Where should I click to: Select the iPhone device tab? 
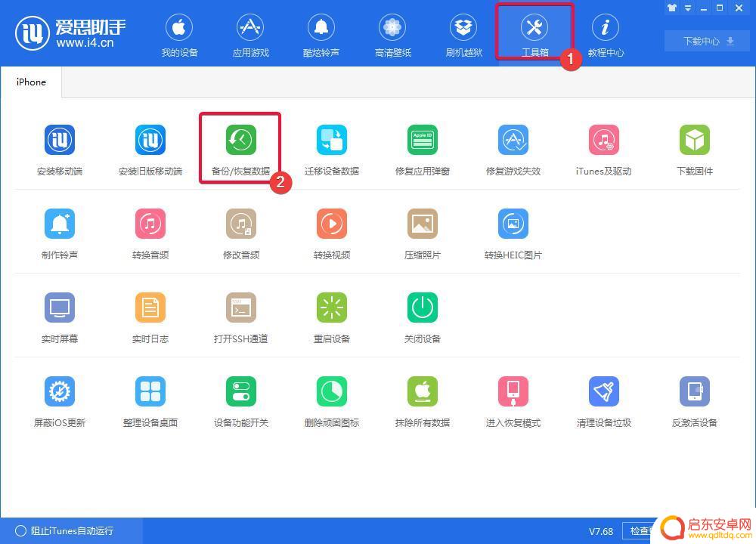click(x=31, y=82)
